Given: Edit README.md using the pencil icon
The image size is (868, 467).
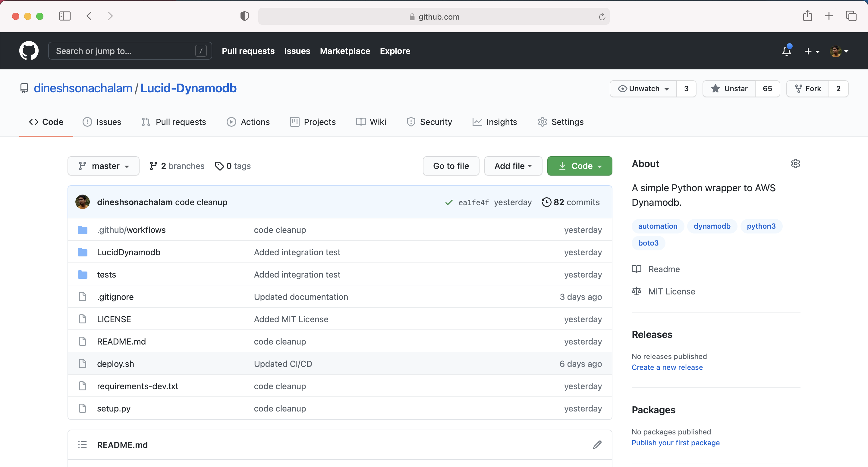Looking at the screenshot, I should point(597,444).
